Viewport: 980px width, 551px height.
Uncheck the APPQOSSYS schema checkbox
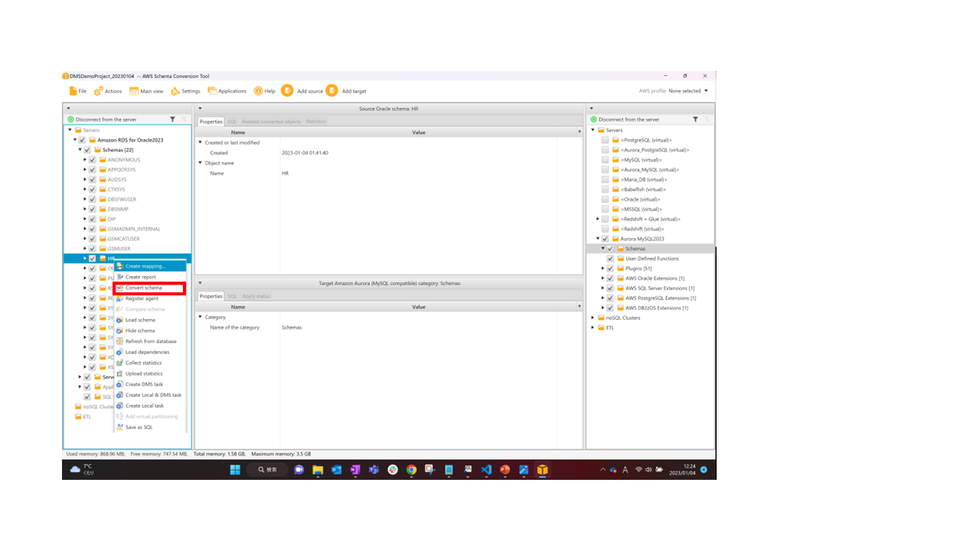tap(93, 170)
